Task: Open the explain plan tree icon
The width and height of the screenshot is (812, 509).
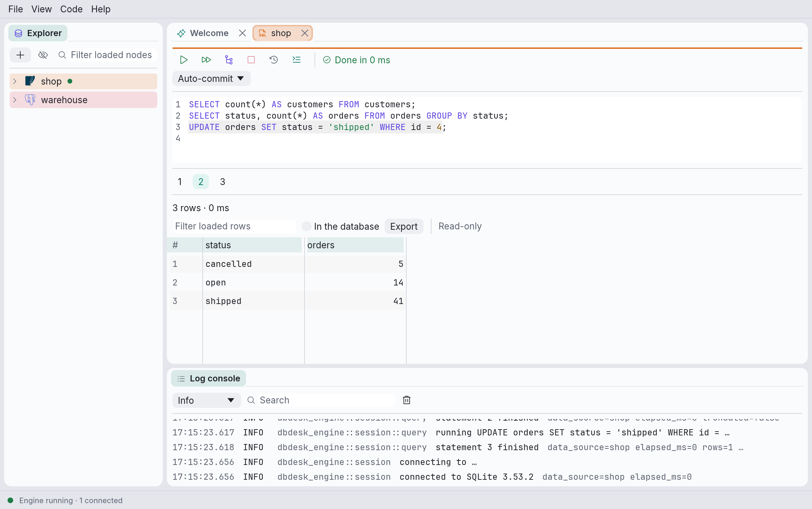Action: point(229,60)
